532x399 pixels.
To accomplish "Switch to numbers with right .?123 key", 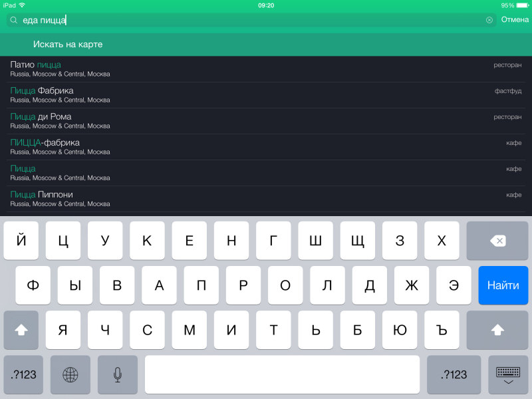I will [454, 374].
